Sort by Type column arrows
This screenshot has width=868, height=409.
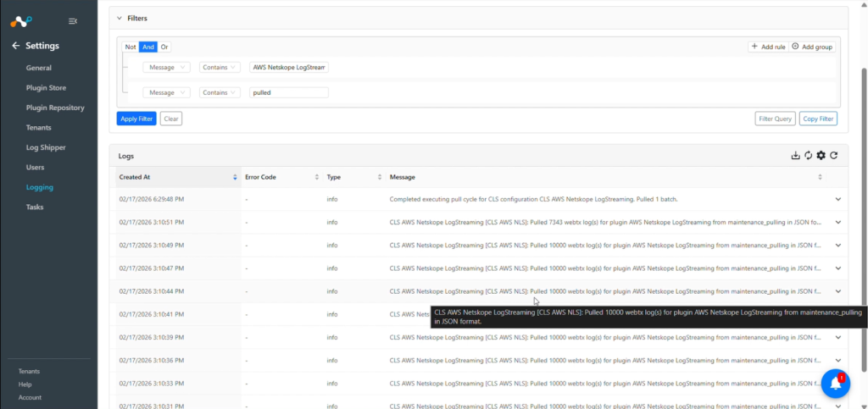pyautogui.click(x=380, y=178)
